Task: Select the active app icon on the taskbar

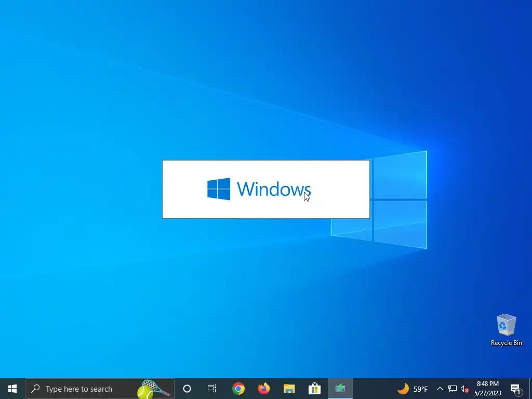Action: coord(340,389)
